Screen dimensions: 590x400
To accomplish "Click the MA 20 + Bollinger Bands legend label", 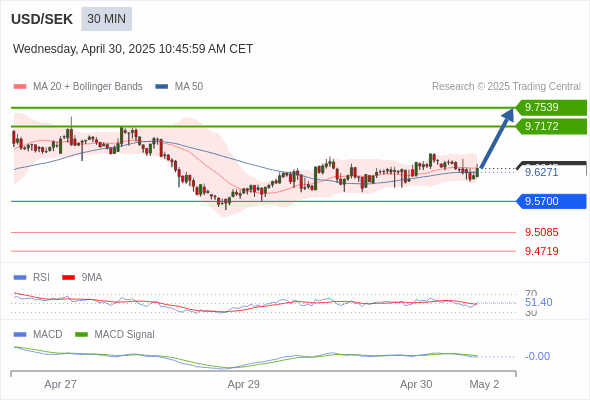I will [88, 87].
